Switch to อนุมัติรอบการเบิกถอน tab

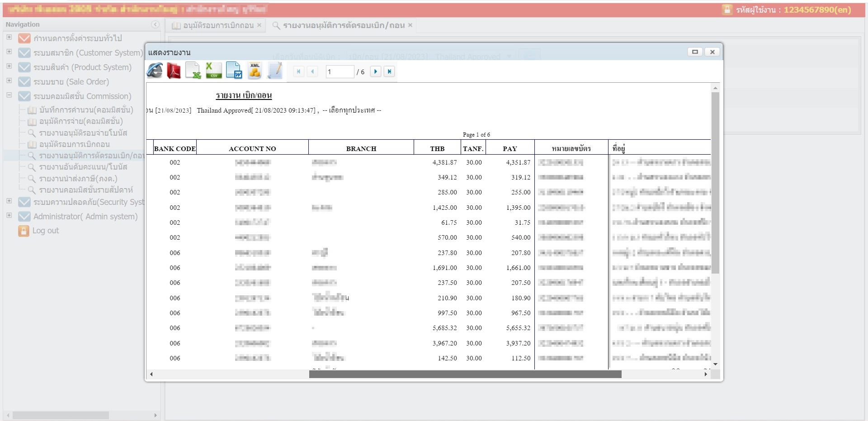218,25
